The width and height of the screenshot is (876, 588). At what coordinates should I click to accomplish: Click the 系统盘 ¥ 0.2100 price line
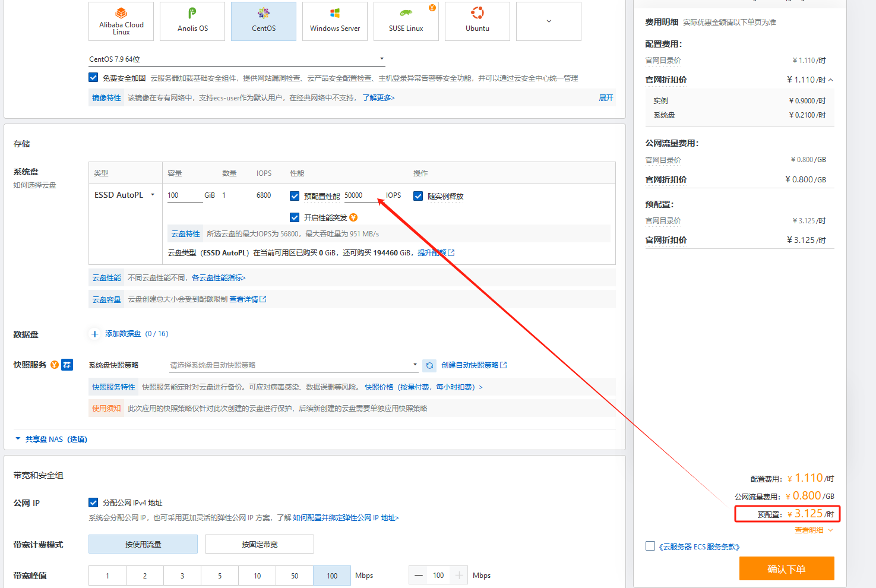click(739, 115)
